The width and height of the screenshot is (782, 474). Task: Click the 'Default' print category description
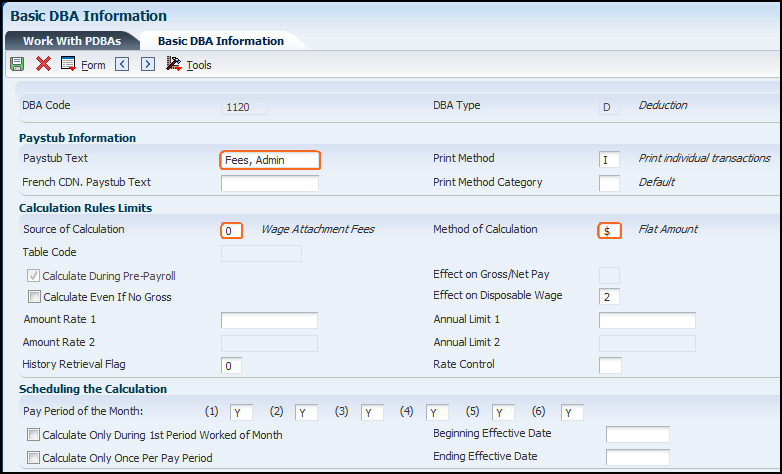click(x=657, y=182)
